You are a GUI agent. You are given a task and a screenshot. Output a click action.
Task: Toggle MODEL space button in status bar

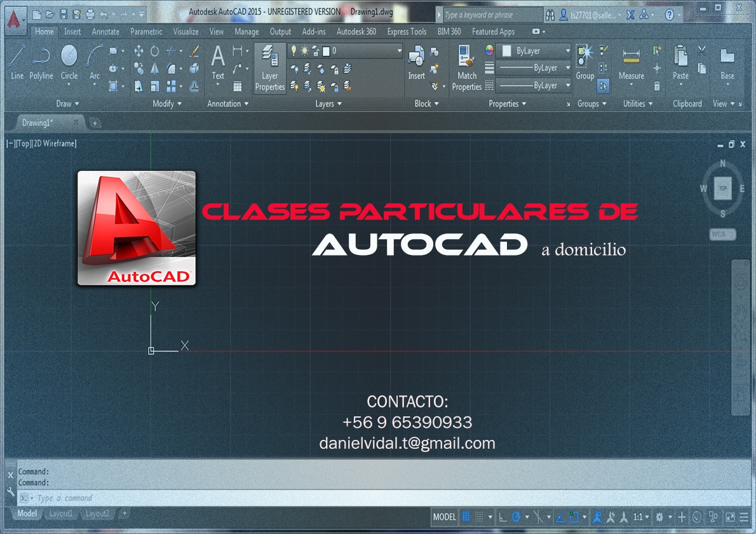[x=444, y=517]
